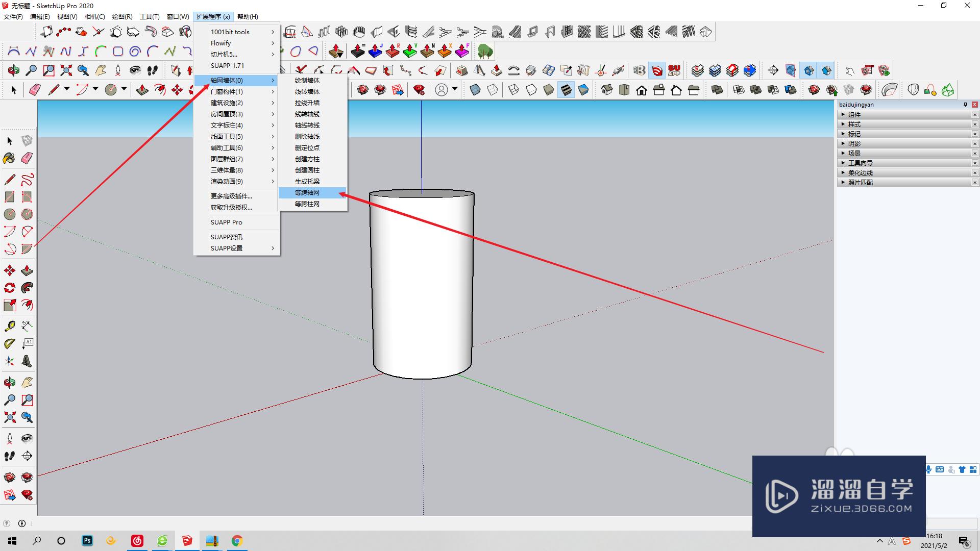The image size is (980, 551).
Task: Open the notification center icon
Action: click(964, 541)
